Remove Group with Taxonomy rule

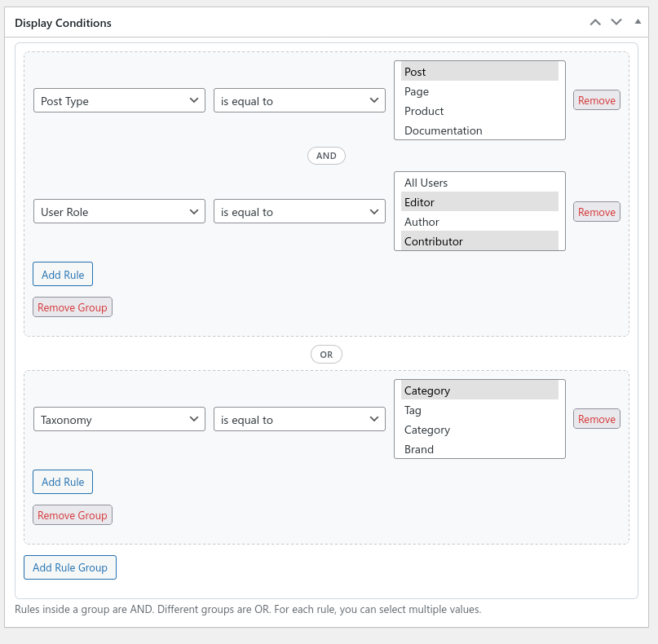click(x=73, y=514)
